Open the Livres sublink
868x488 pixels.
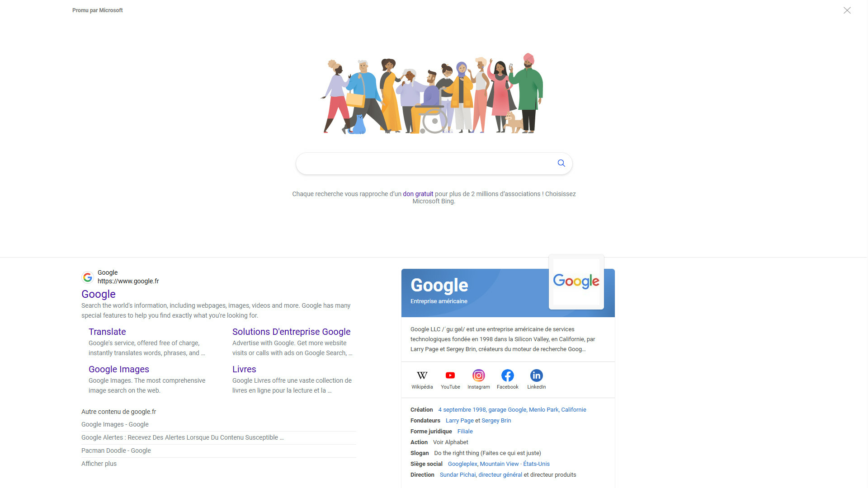(x=244, y=369)
